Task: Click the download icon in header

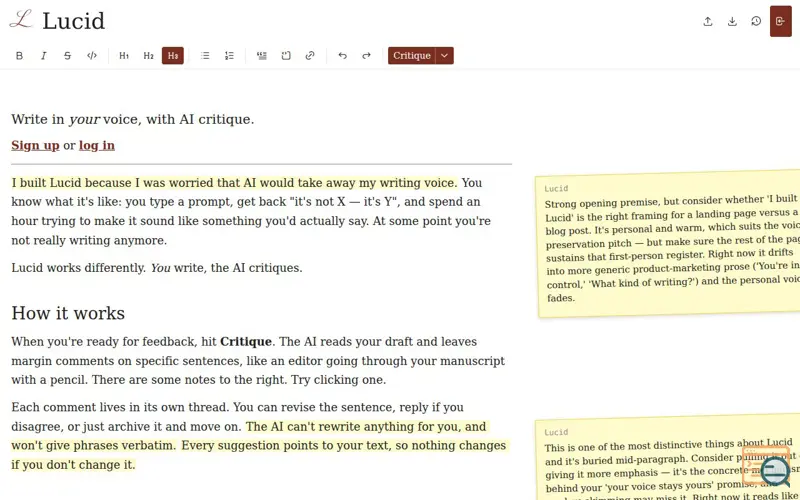Action: click(x=732, y=21)
